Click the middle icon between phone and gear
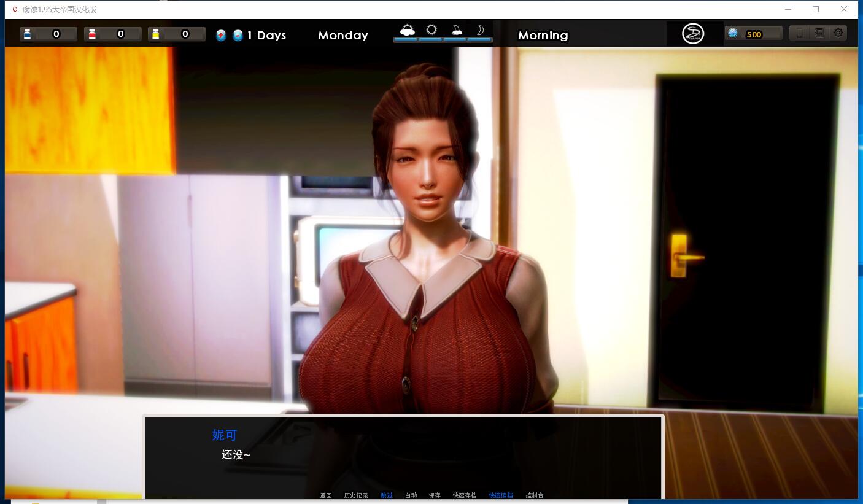The width and height of the screenshot is (863, 504). (819, 33)
